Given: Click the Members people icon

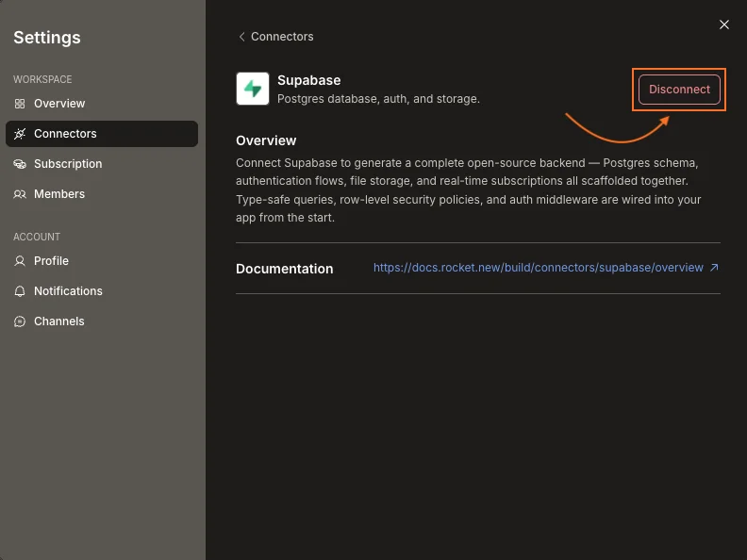Looking at the screenshot, I should [x=20, y=194].
